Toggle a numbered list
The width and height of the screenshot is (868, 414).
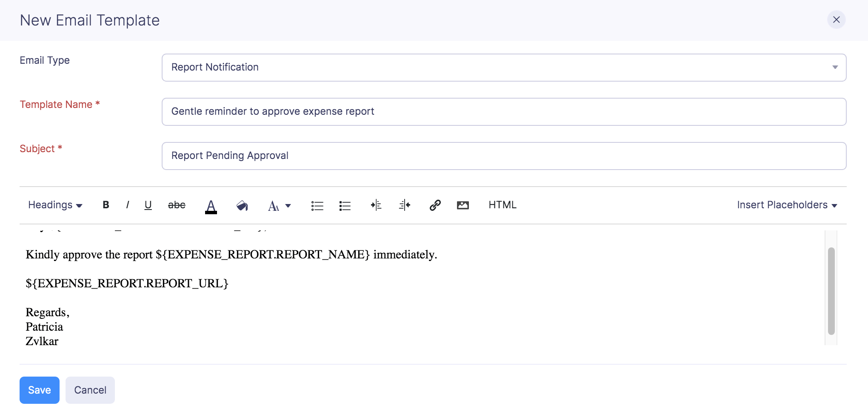(345, 205)
